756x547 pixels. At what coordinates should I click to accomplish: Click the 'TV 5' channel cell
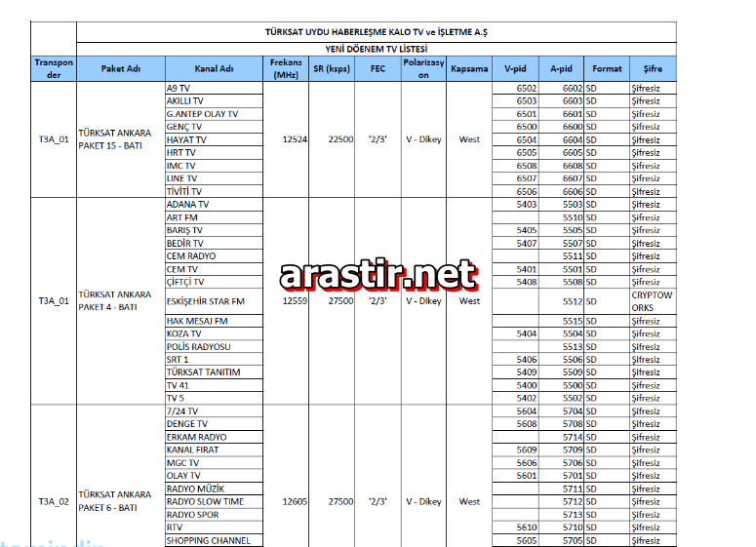point(214,398)
